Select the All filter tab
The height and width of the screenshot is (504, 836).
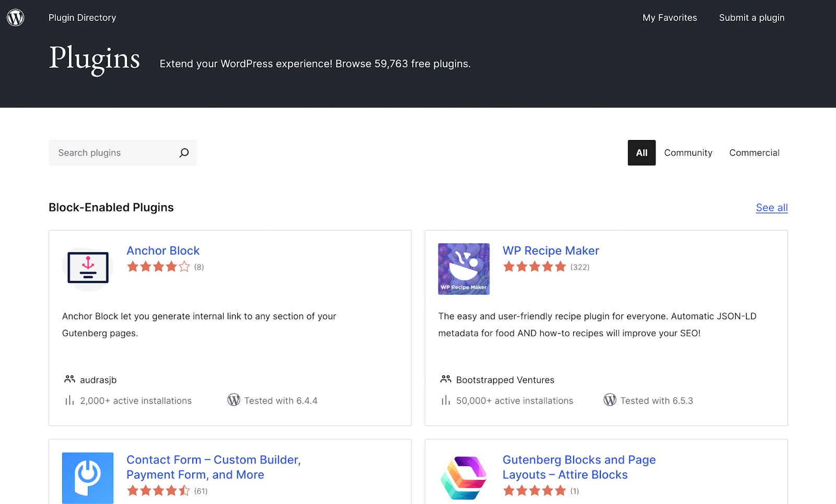[642, 153]
